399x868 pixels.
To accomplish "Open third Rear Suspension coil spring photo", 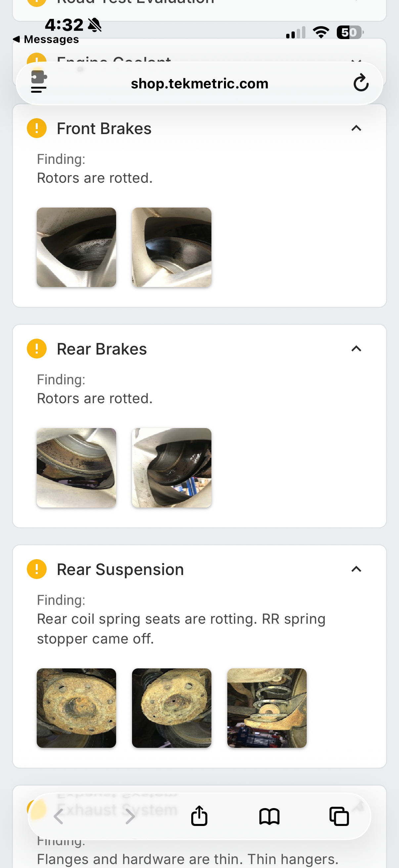I will click(267, 708).
